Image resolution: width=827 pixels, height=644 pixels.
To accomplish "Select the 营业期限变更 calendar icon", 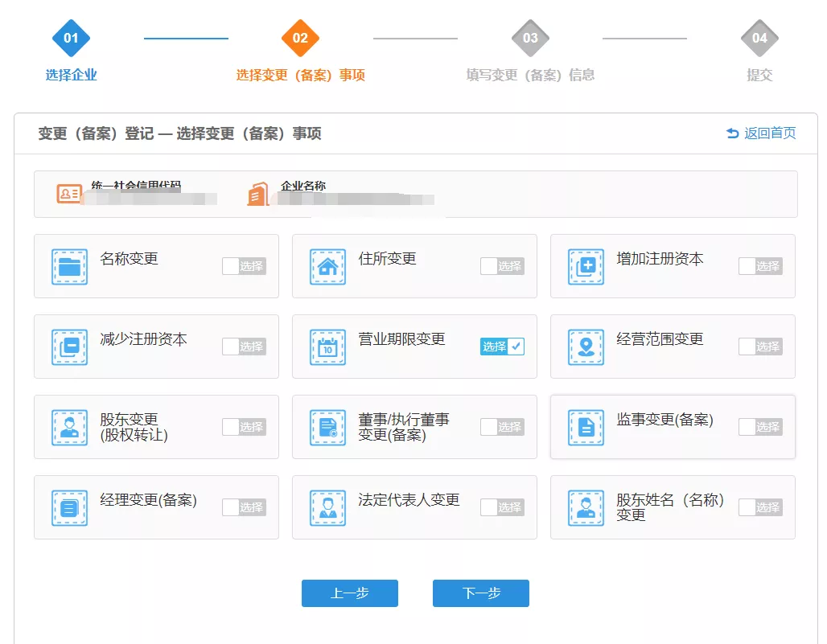I will tap(329, 347).
